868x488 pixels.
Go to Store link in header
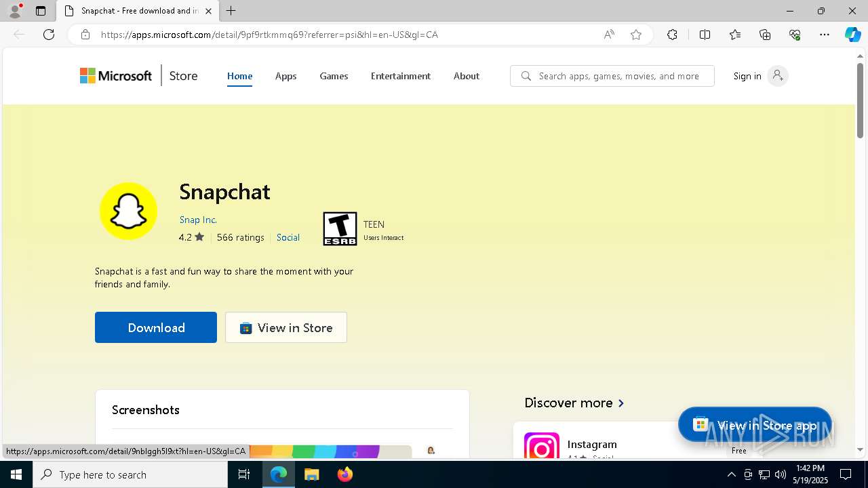pos(183,76)
